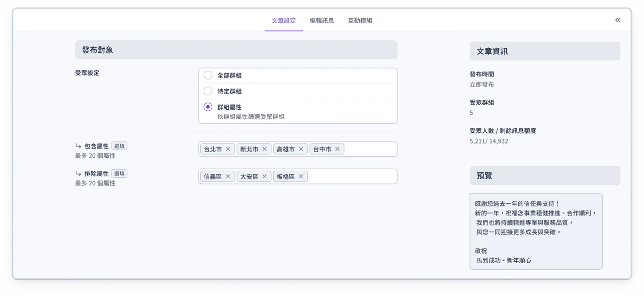The image size is (644, 296).
Task: Remove the 台中市 tag
Action: point(338,149)
